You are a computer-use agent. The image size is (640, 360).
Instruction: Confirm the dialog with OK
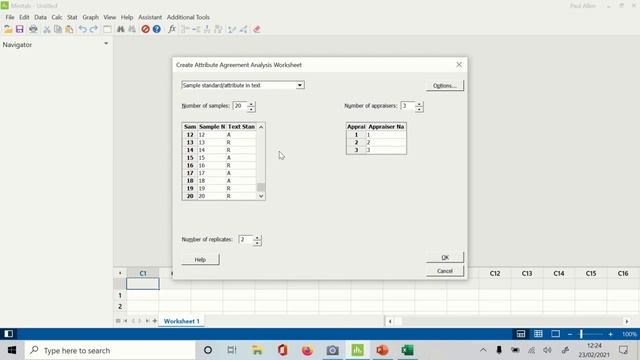pos(445,257)
